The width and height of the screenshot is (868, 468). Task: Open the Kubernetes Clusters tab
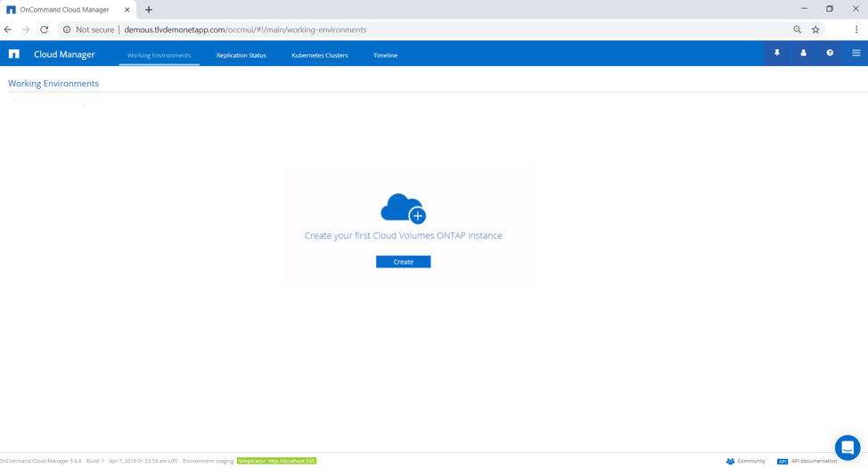[x=319, y=55]
